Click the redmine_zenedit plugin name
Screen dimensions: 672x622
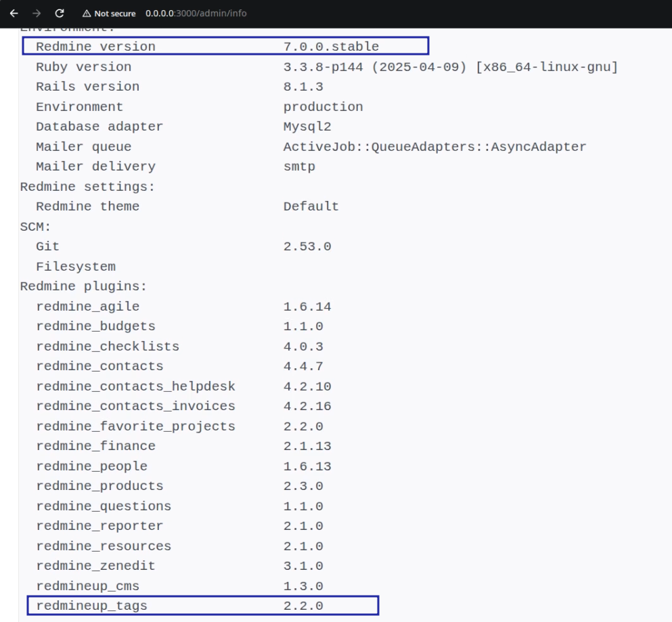coord(95,566)
